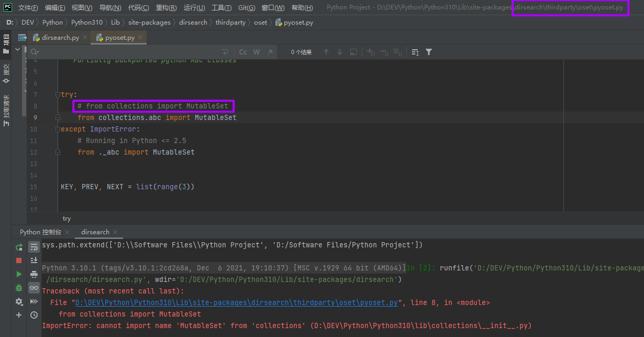
Task: Go to next occurrence down arrow
Action: [340, 52]
